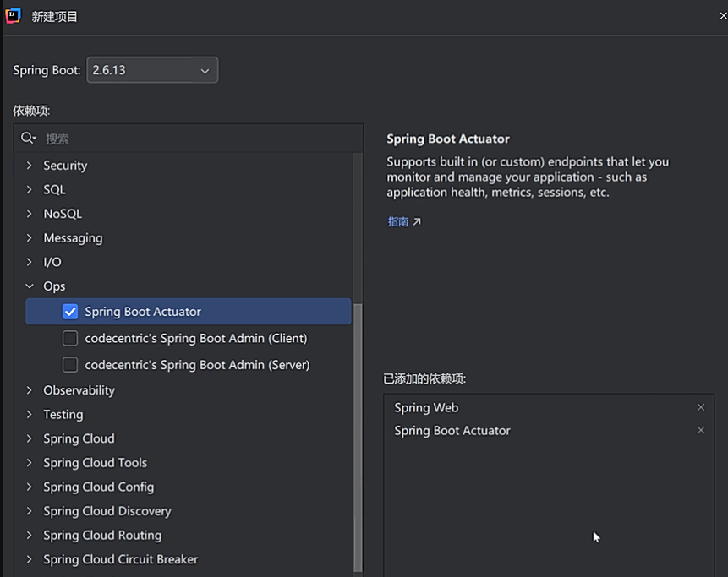Collapse the Ops category
The height and width of the screenshot is (577, 728).
(x=30, y=286)
